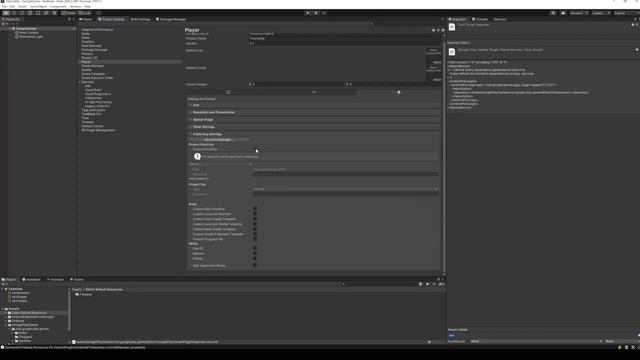Open the cloud services icon in toolbar
Viewport: 640px width, 360px height.
563,13
